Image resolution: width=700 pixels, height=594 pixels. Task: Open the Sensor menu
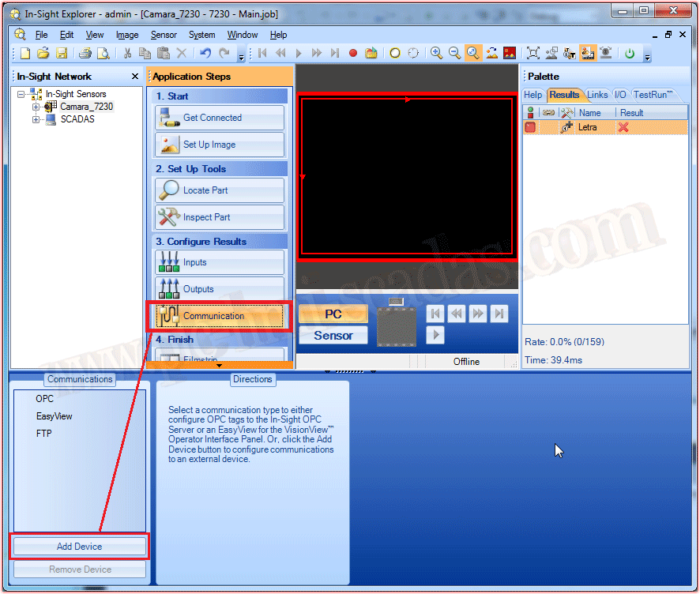[164, 35]
